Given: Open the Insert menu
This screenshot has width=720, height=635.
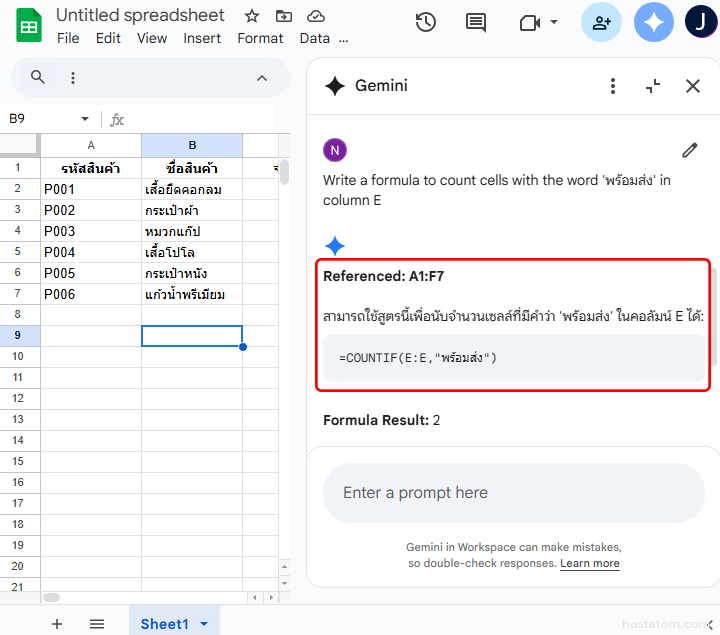Looking at the screenshot, I should click(x=202, y=38).
